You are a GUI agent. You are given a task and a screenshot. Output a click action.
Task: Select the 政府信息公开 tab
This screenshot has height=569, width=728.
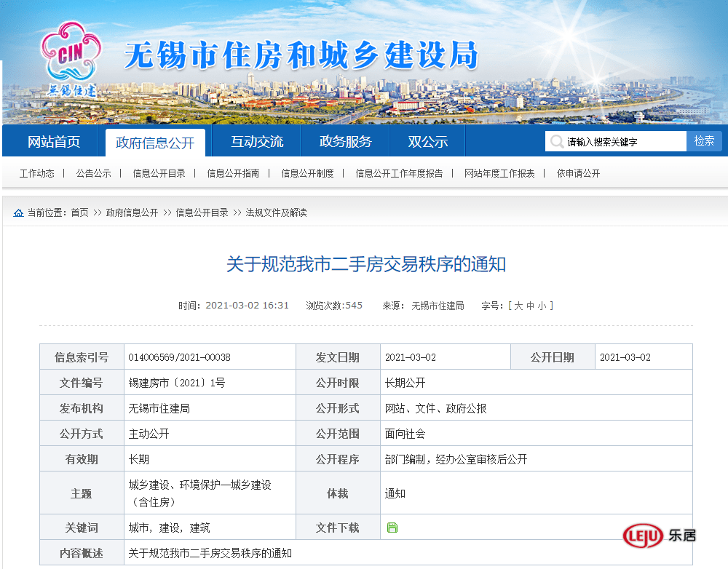click(155, 143)
